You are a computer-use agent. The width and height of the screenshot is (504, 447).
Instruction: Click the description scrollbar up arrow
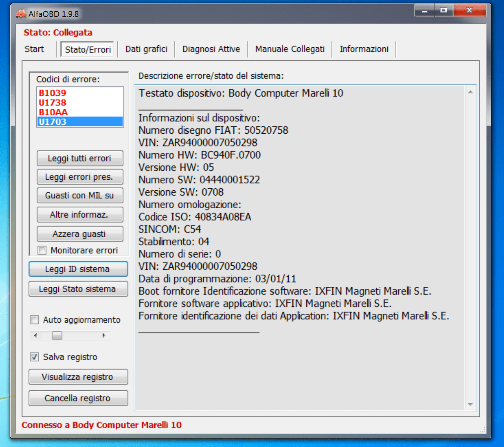click(470, 92)
